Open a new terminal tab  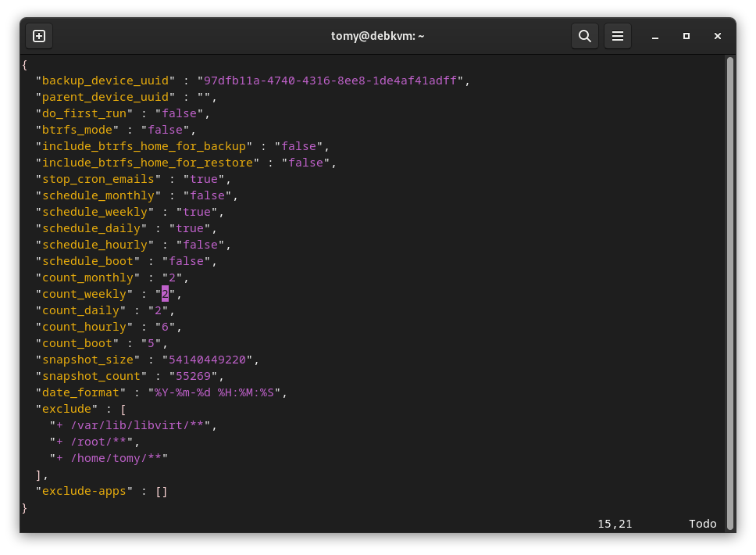(x=39, y=36)
